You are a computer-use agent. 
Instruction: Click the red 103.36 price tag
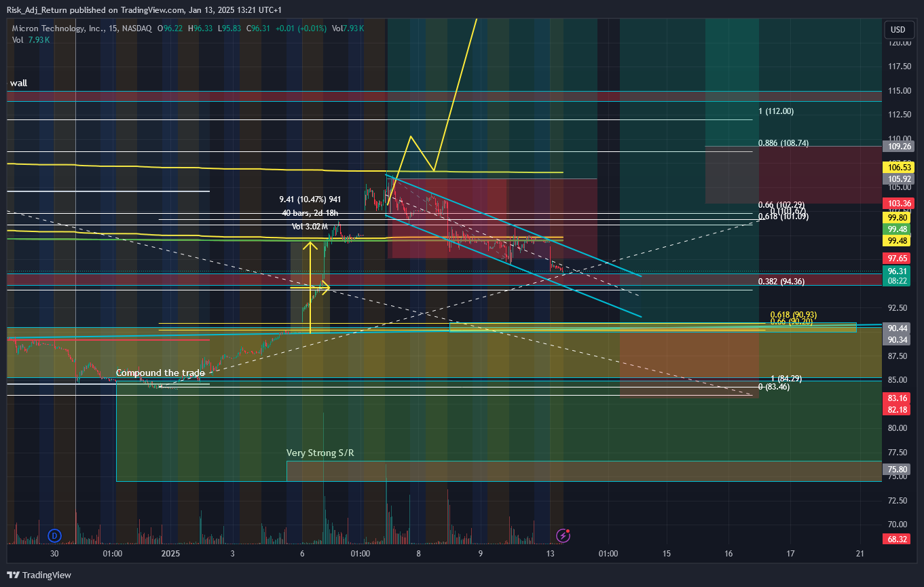click(x=899, y=204)
